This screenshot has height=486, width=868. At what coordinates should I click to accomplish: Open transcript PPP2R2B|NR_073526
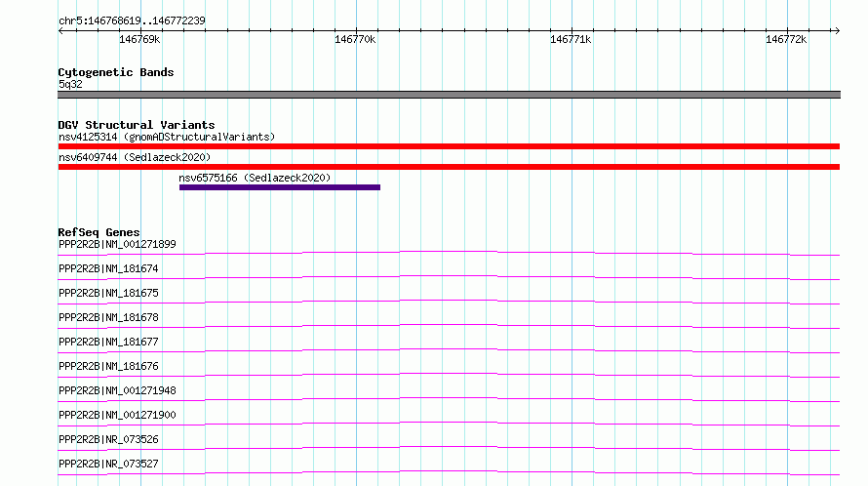click(x=108, y=439)
